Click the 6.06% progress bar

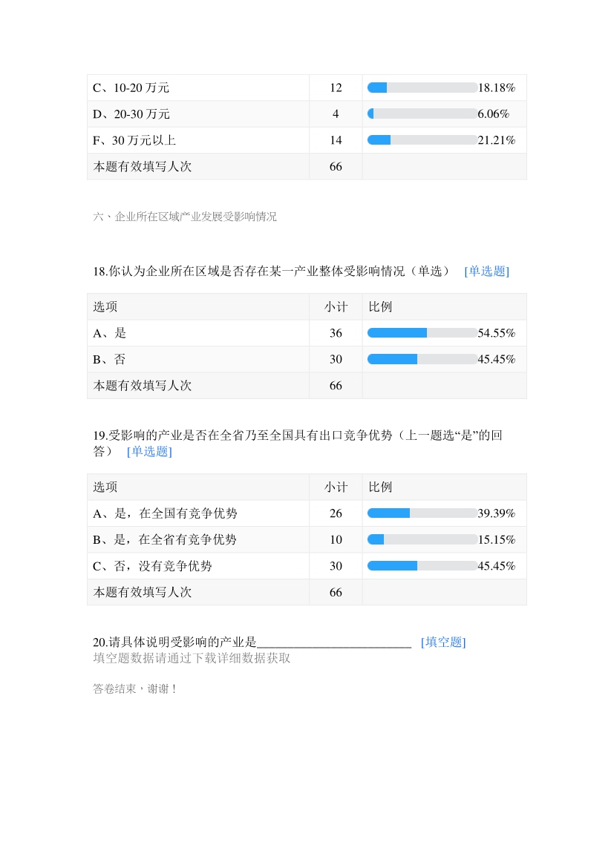click(422, 114)
